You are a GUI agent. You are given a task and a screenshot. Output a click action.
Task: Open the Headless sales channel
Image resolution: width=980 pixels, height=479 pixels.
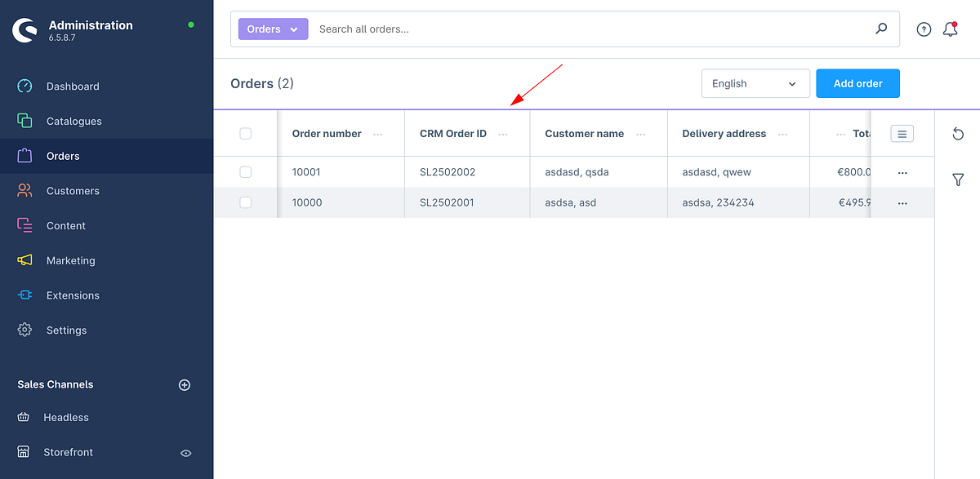[x=66, y=417]
